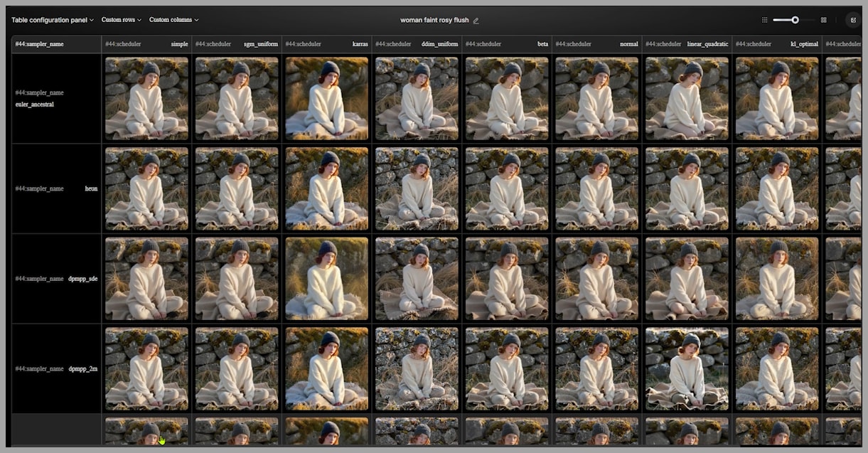Expand the Custom rows dropdown

click(x=121, y=20)
